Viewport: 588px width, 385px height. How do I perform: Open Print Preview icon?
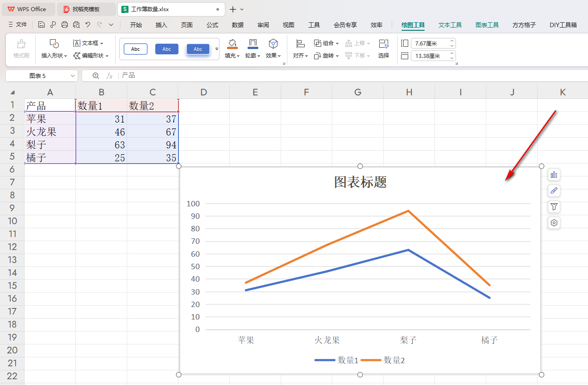tap(76, 25)
